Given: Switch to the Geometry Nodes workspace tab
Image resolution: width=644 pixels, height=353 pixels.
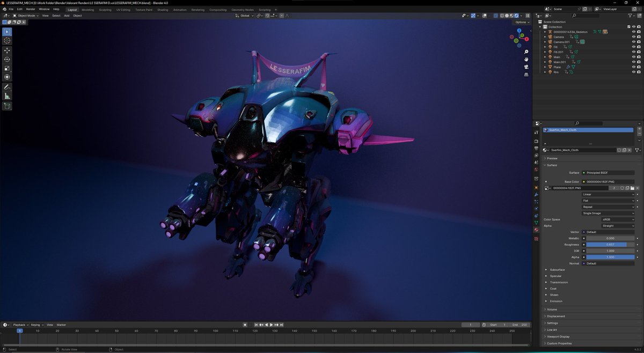Looking at the screenshot, I should coord(243,10).
